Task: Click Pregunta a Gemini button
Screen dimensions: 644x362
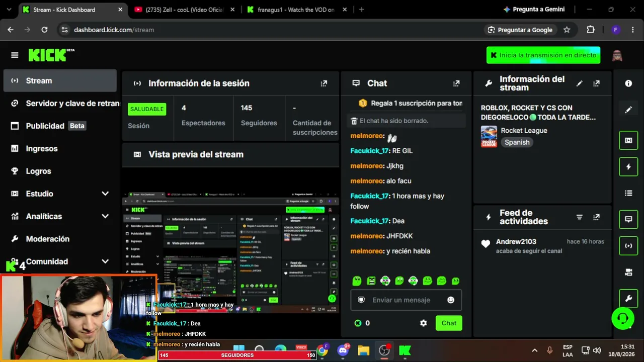Action: [x=534, y=10]
